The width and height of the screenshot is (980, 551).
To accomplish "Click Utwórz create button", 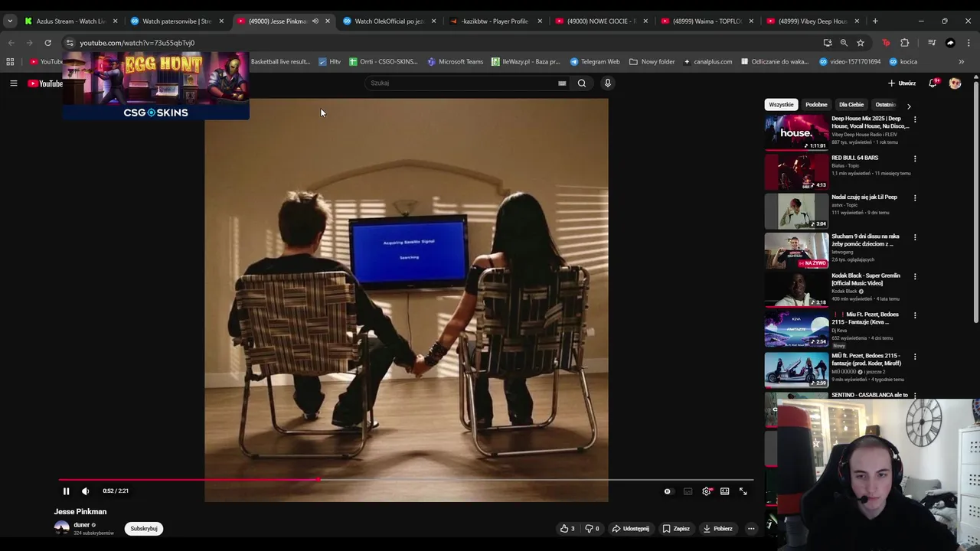I will click(x=902, y=83).
